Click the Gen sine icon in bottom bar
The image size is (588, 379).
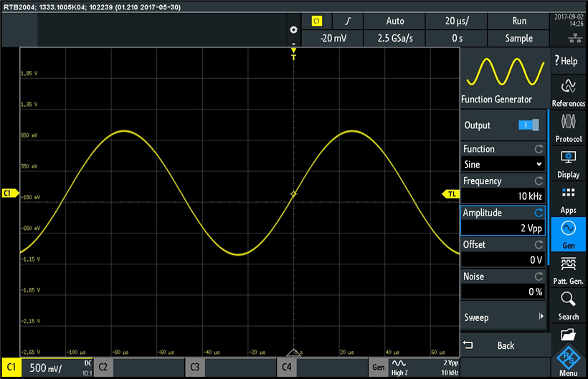coord(399,363)
